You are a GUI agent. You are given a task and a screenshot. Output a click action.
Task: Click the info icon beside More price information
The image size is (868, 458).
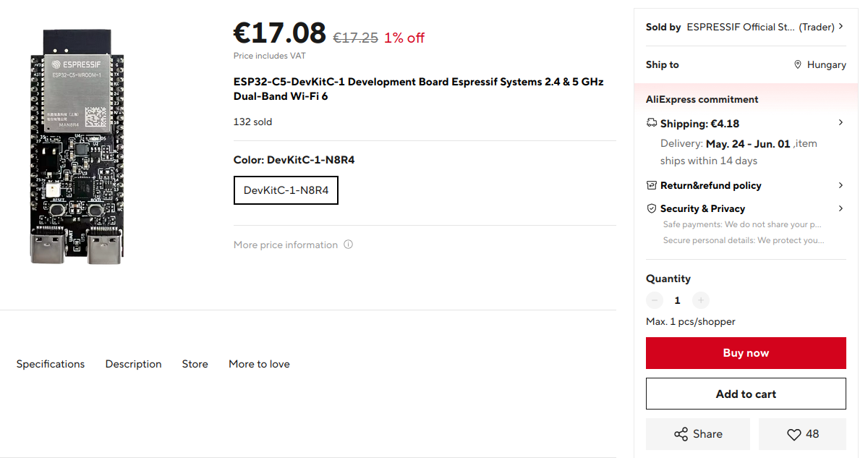pyautogui.click(x=349, y=245)
